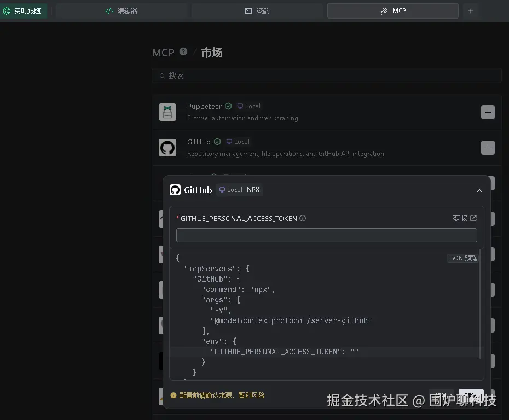
Task: Add the Puppeteer server with its plus toggle
Action: click(488, 112)
